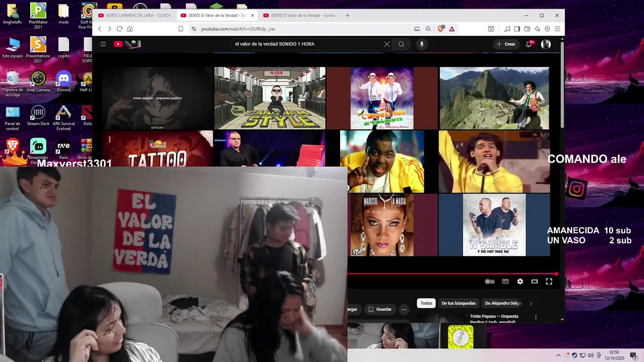The height and width of the screenshot is (362, 644).
Task: Open YouTube notifications bell
Action: click(x=529, y=44)
